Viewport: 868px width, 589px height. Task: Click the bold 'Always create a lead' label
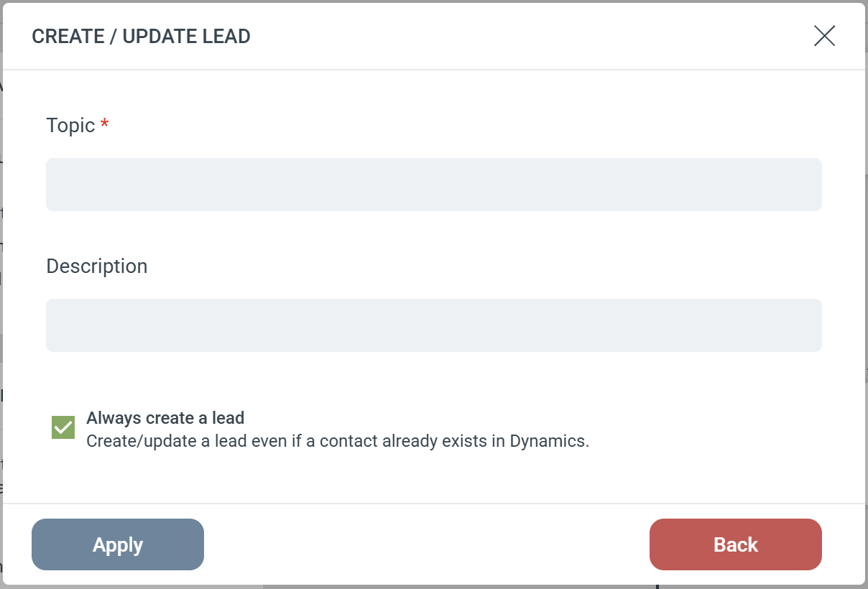click(x=165, y=418)
